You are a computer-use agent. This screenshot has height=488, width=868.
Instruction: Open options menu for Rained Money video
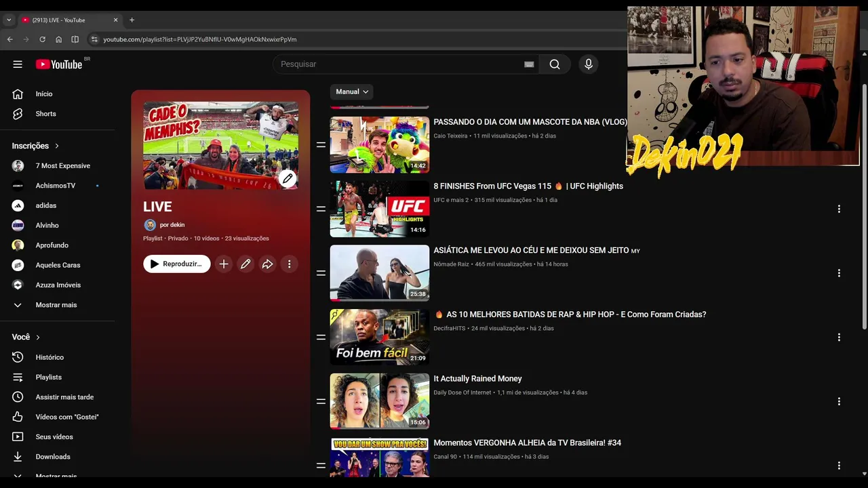pyautogui.click(x=839, y=401)
